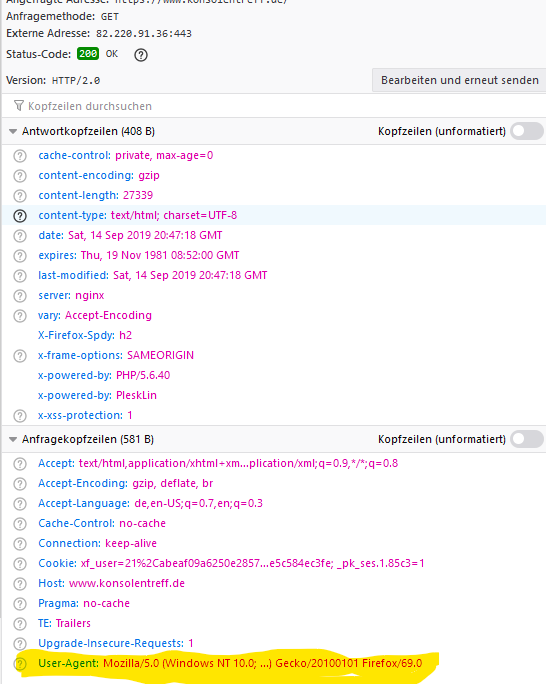Click help icon beside expires header
Screen dimensions: 546x691
(x=20, y=256)
